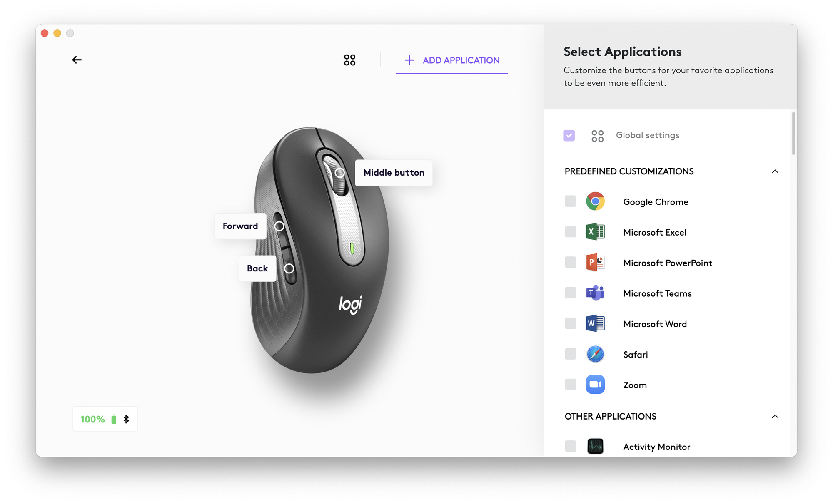This screenshot has height=504, width=833.
Task: Click the Microsoft Teams icon
Action: click(x=595, y=293)
